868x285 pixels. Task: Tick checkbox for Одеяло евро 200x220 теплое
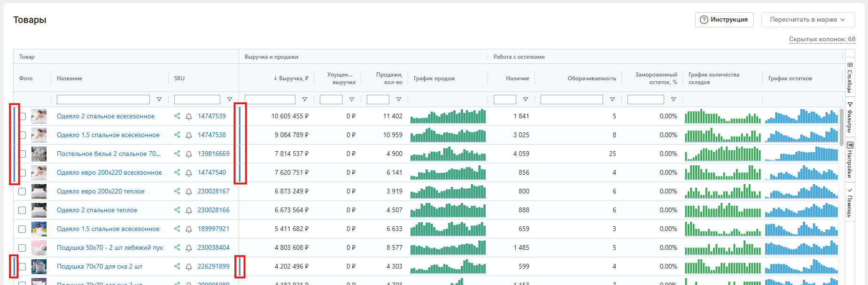[x=22, y=192]
